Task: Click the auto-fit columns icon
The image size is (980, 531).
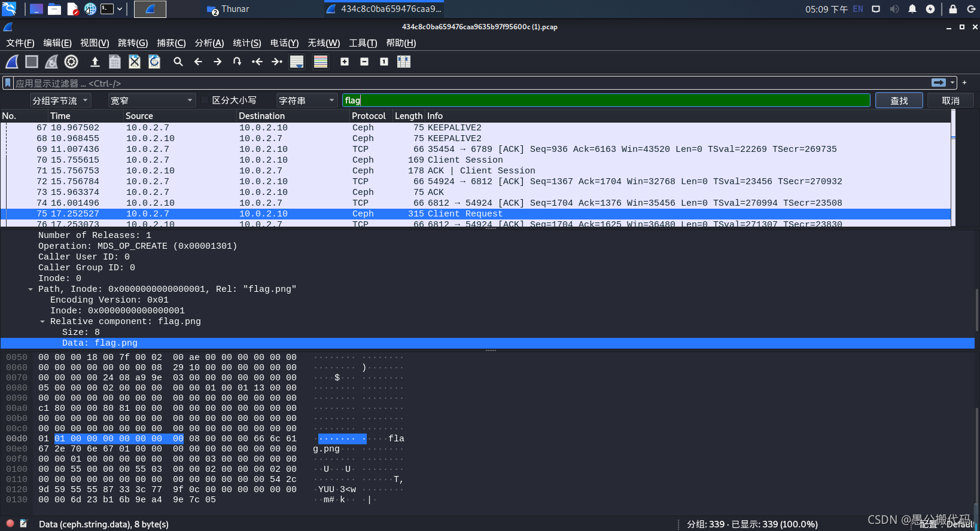Action: click(x=404, y=62)
